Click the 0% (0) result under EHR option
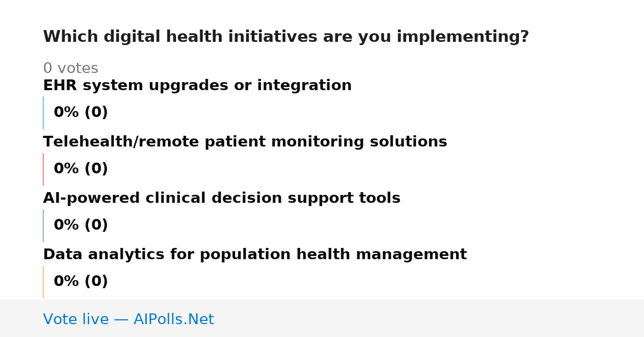Viewport: 644px width, 337px height. 81,113
